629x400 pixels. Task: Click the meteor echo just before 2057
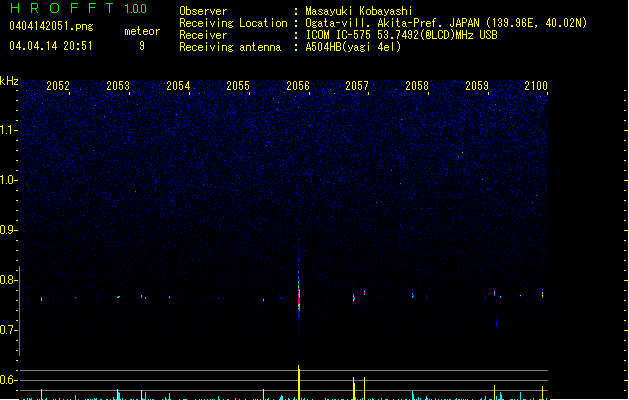pyautogui.click(x=354, y=298)
